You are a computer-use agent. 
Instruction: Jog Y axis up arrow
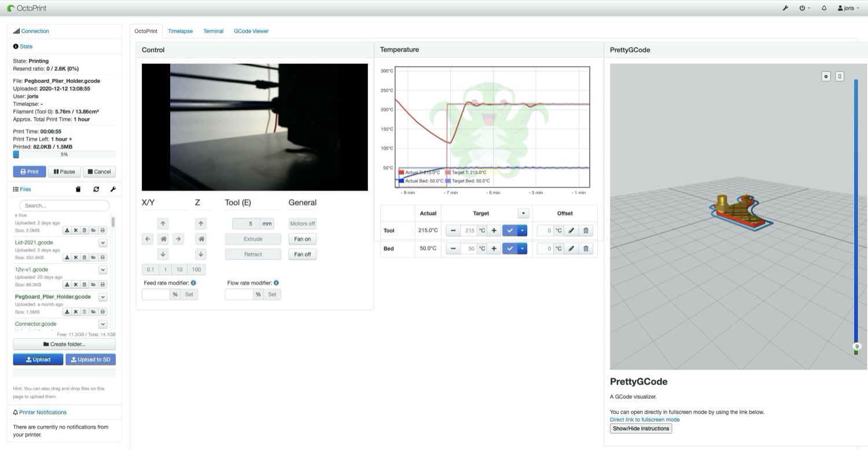click(163, 223)
